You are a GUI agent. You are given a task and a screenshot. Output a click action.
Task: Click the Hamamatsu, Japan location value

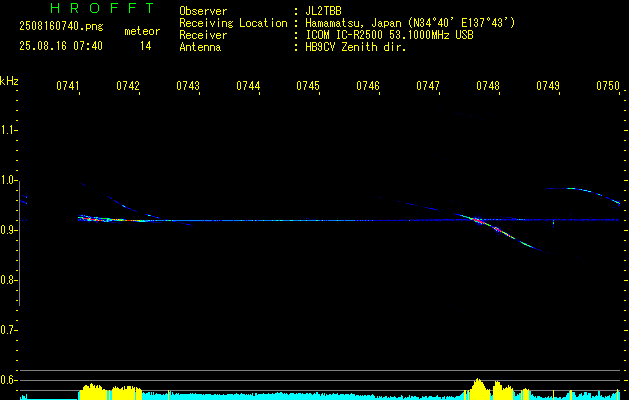[410, 23]
